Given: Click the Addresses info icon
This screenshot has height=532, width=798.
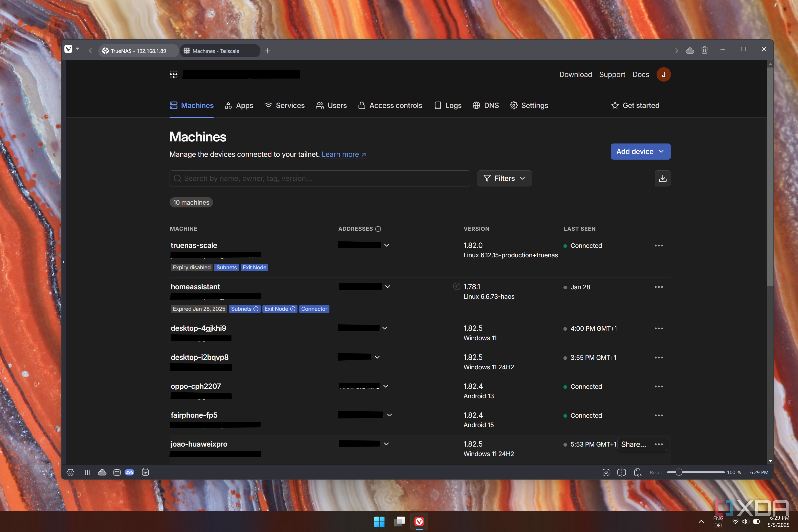Looking at the screenshot, I should (x=378, y=229).
